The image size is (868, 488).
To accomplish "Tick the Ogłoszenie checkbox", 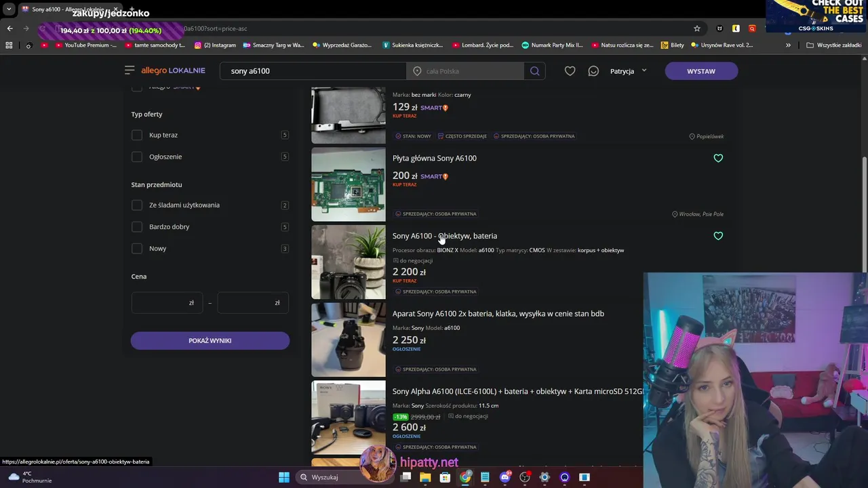I will click(x=137, y=157).
